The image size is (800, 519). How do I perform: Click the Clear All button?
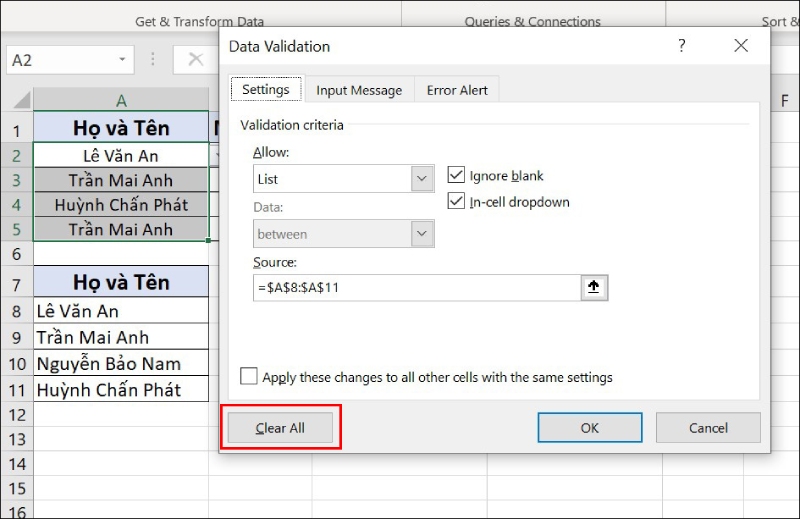280,428
